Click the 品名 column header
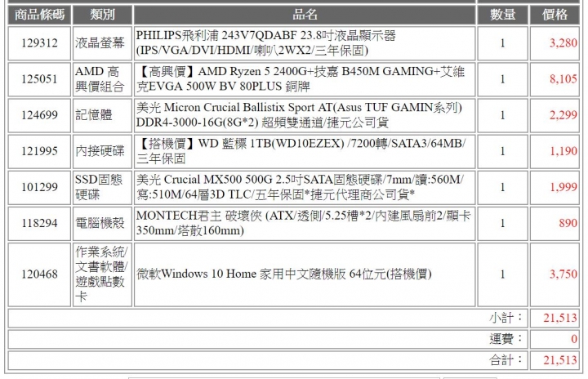 305,15
